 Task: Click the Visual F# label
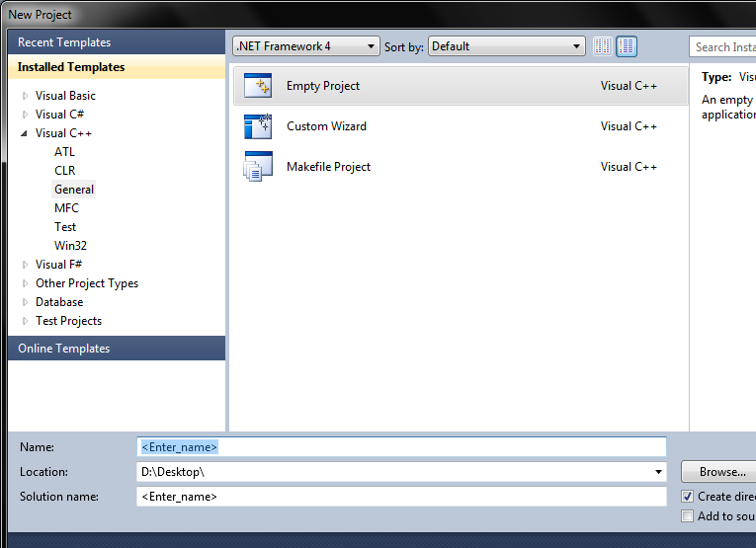coord(59,265)
